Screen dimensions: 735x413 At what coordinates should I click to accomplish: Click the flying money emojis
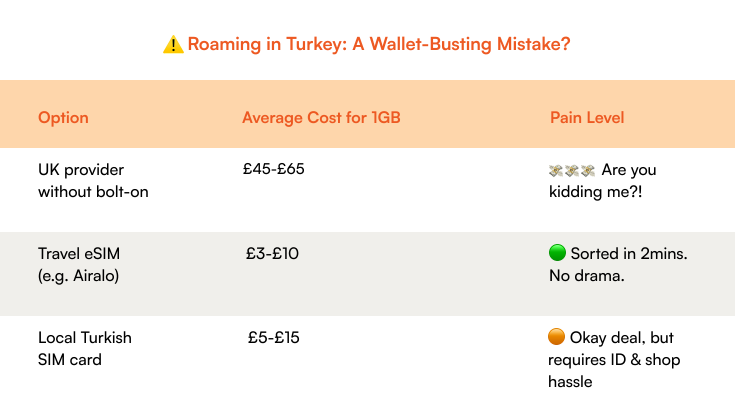(x=572, y=170)
